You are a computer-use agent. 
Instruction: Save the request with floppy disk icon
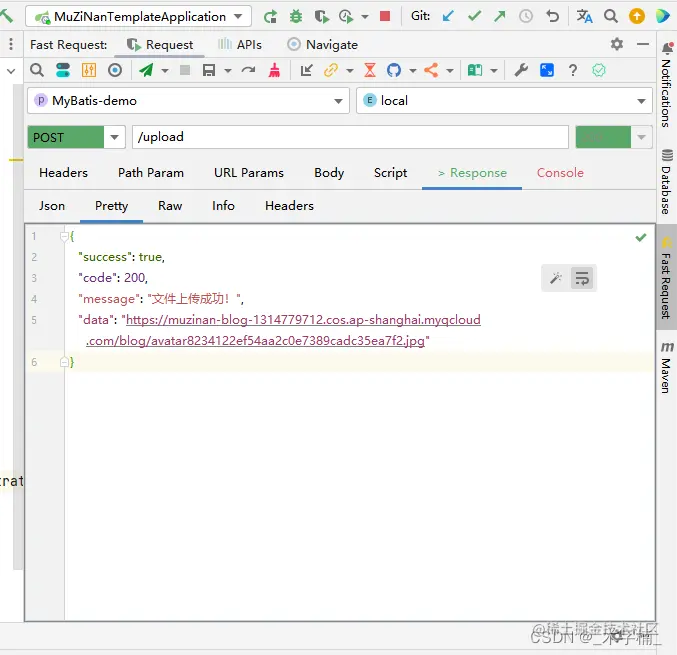209,70
